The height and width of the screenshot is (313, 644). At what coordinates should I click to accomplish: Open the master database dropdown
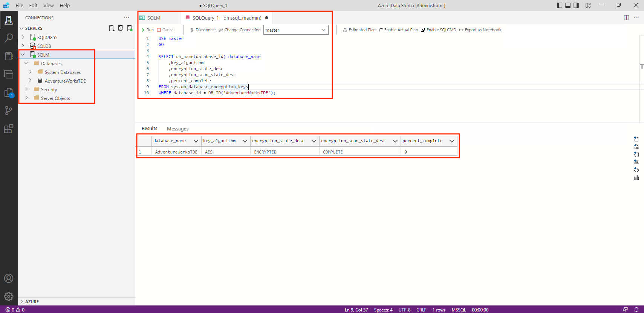(x=296, y=30)
